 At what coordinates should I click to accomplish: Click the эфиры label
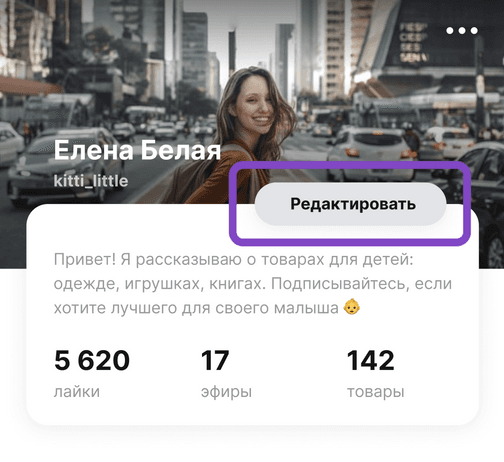click(x=226, y=392)
